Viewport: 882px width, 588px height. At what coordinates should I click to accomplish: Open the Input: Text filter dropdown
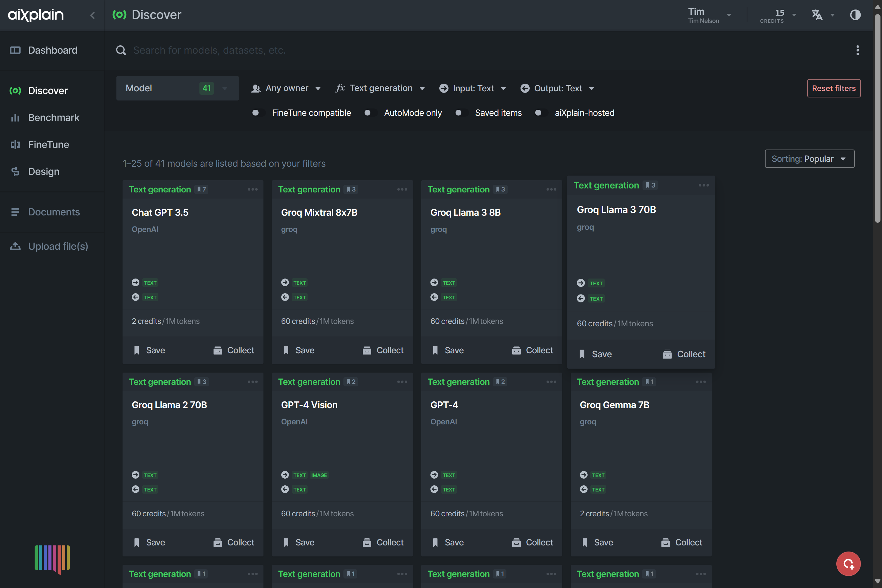(473, 88)
